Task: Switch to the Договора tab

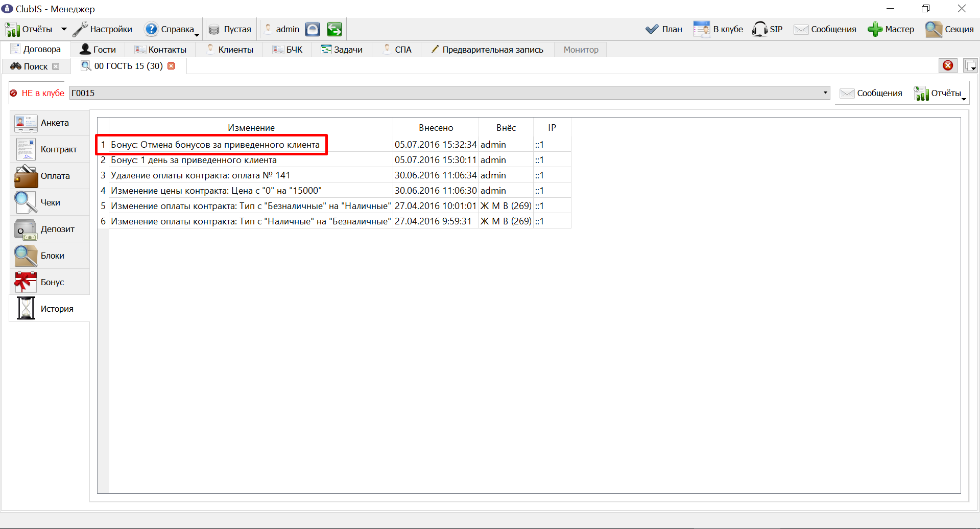Action: coord(36,50)
